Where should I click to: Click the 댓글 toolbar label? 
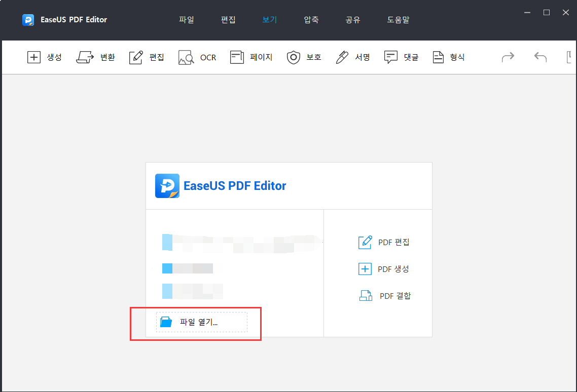pyautogui.click(x=411, y=57)
